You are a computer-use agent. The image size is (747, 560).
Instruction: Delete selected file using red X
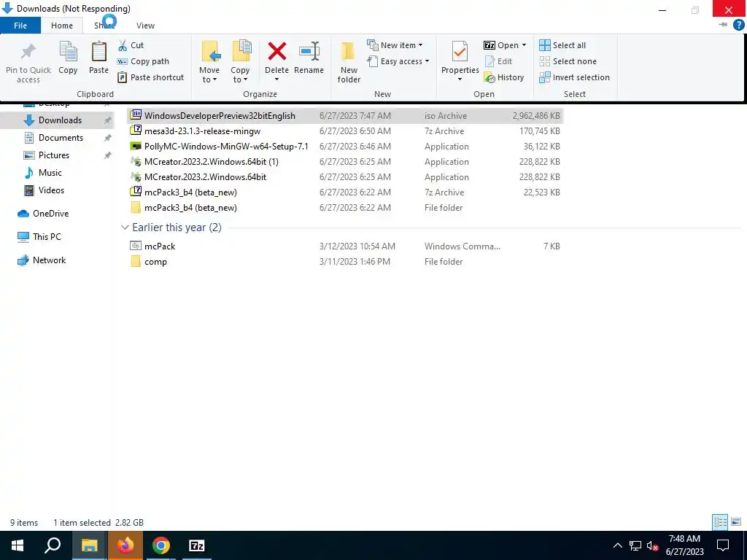pyautogui.click(x=276, y=52)
